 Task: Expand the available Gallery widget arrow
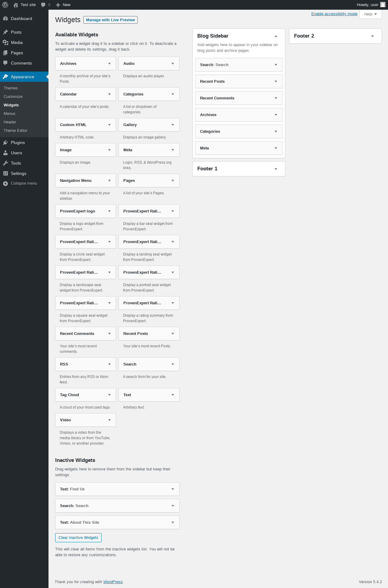[x=173, y=125]
